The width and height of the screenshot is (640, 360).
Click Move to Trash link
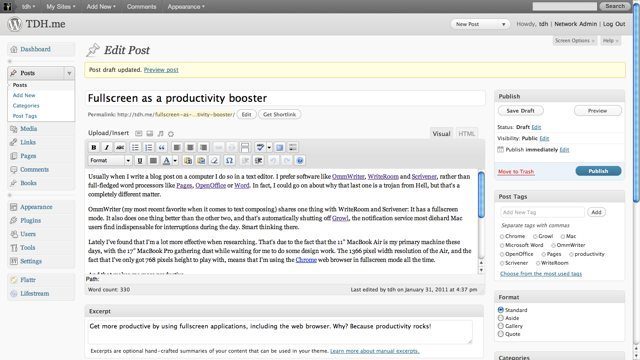[516, 171]
